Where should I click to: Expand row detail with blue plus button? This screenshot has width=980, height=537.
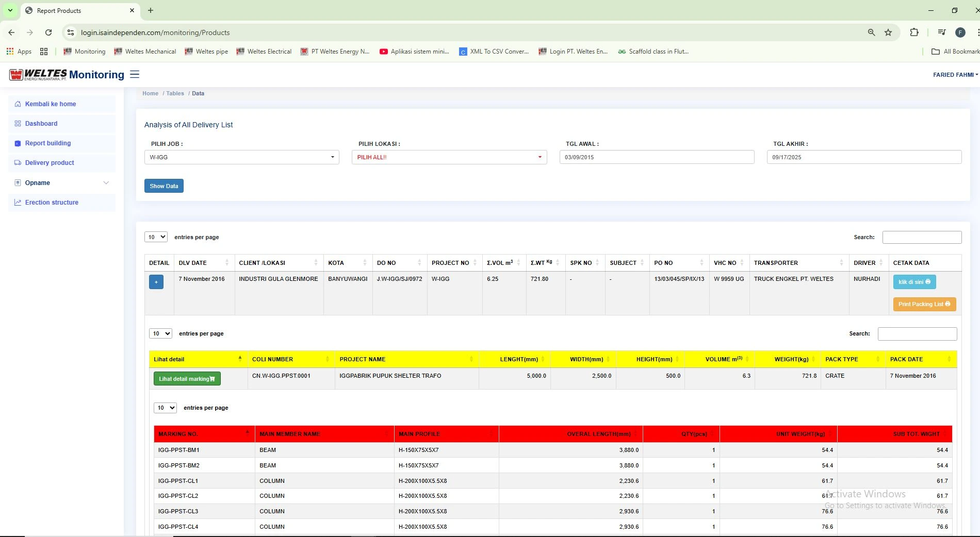pos(156,282)
